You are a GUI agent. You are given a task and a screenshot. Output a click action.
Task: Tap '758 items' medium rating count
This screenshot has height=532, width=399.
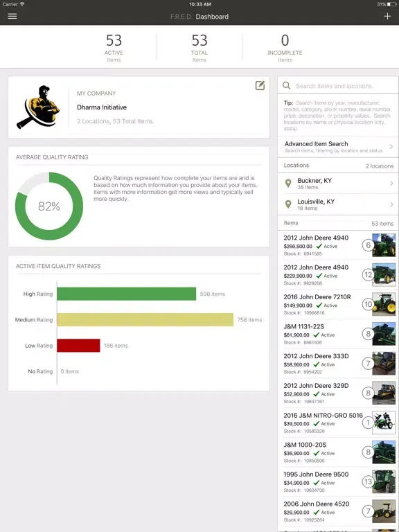point(249,319)
